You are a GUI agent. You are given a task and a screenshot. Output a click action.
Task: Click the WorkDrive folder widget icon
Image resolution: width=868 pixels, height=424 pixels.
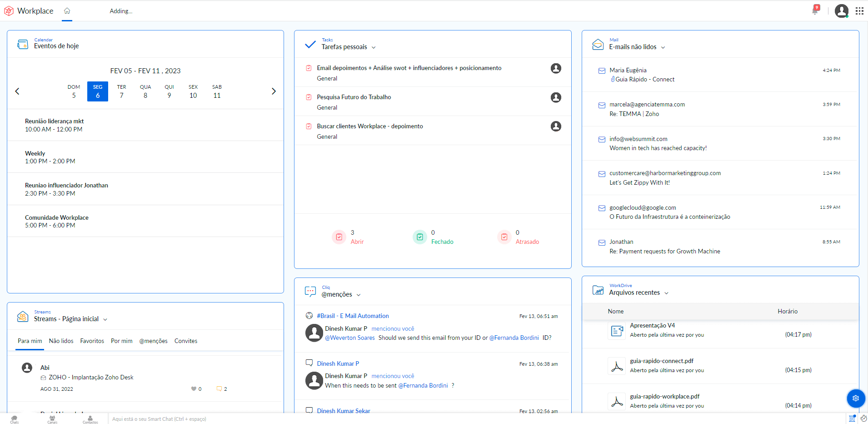click(598, 290)
